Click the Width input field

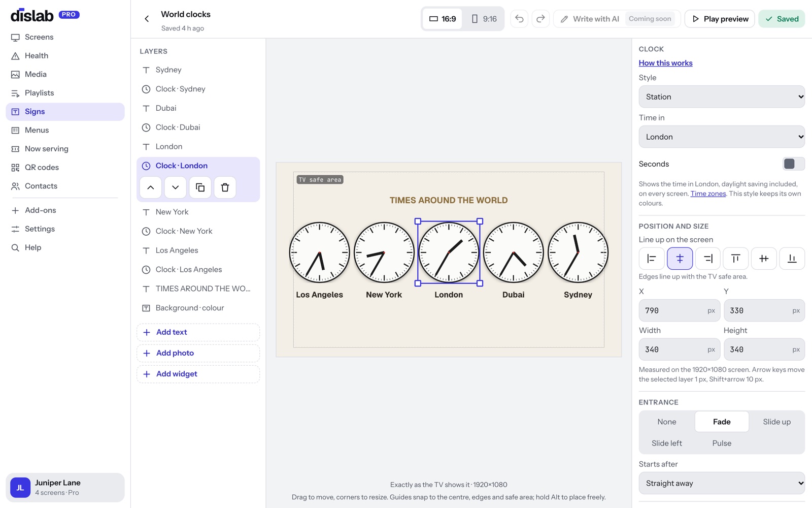pyautogui.click(x=679, y=350)
